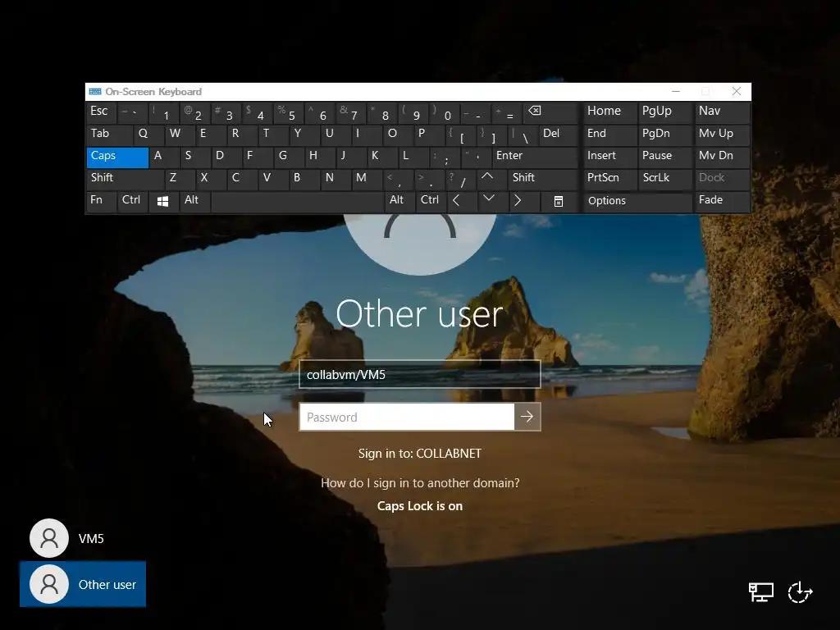Click the Mv Dn key
840x630 pixels.
[722, 157]
